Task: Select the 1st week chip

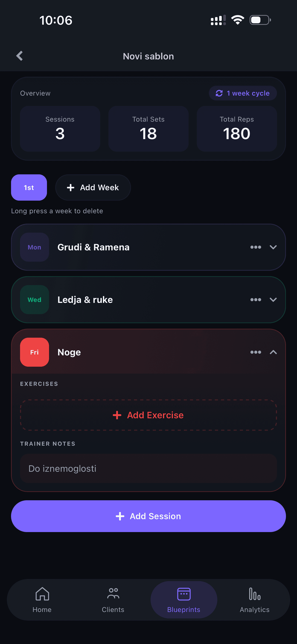Action: pyautogui.click(x=29, y=187)
